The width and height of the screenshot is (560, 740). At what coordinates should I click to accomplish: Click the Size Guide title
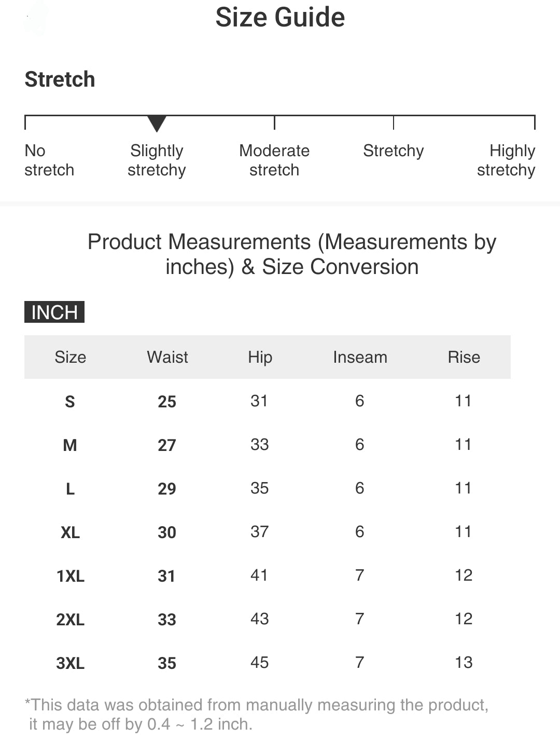click(280, 17)
